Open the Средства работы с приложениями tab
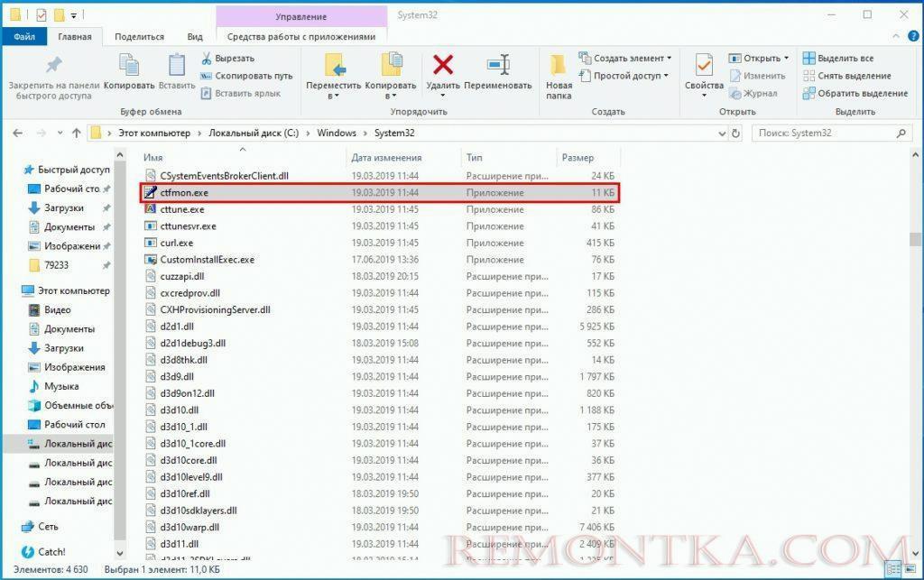Screen dimensions: 924x580 (301, 36)
